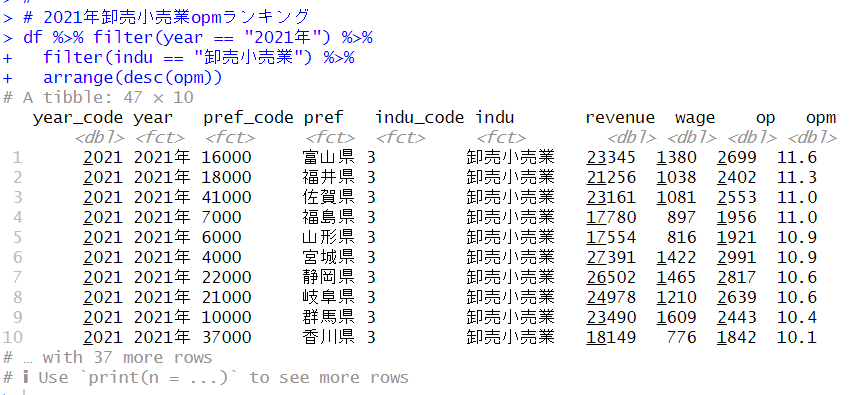This screenshot has width=855, height=395.
Task: Click revenue value 23161
Action: pyautogui.click(x=611, y=197)
